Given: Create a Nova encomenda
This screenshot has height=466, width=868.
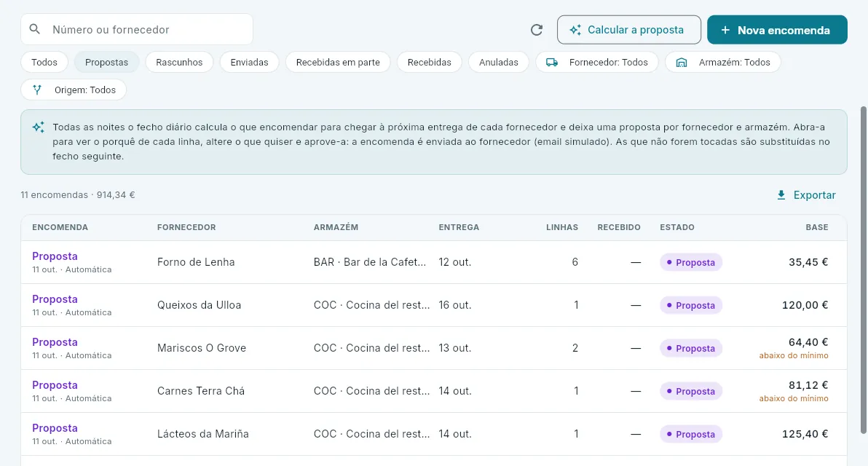Looking at the screenshot, I should pyautogui.click(x=777, y=30).
